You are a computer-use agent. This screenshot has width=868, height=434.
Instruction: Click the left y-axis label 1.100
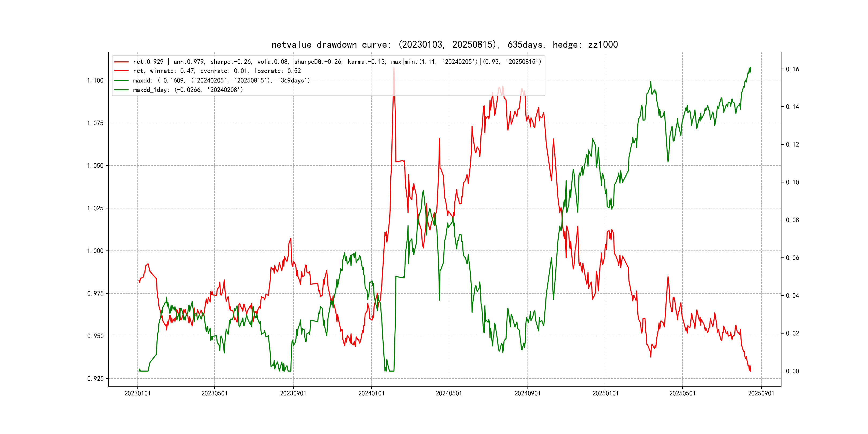click(95, 80)
